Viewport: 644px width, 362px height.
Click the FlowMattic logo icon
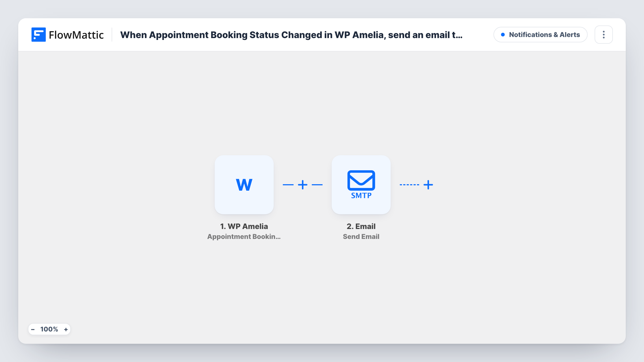38,35
